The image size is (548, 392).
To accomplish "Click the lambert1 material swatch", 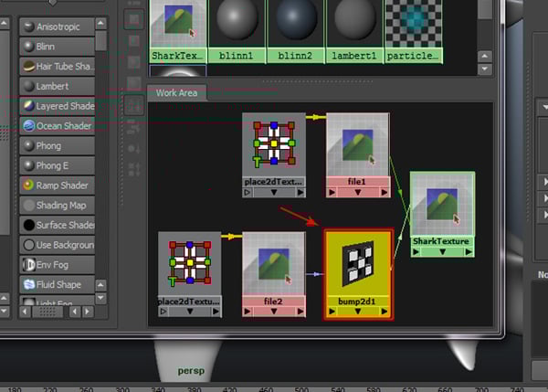I will (354, 24).
